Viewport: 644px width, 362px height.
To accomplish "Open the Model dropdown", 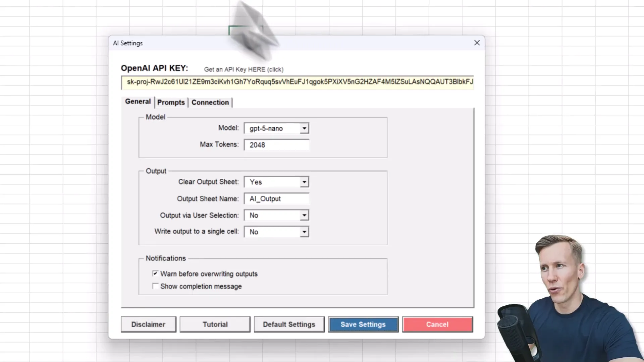I will tap(304, 128).
